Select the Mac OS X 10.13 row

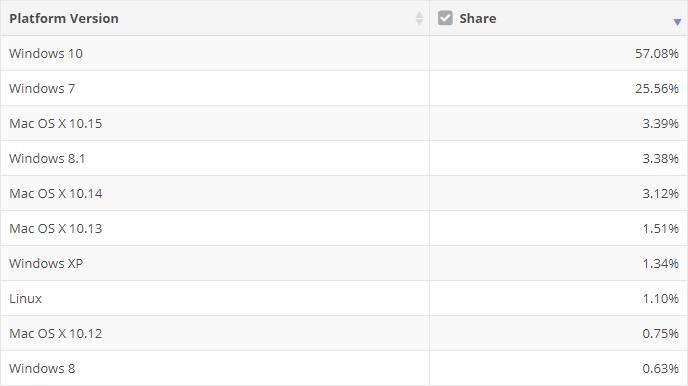(x=344, y=228)
